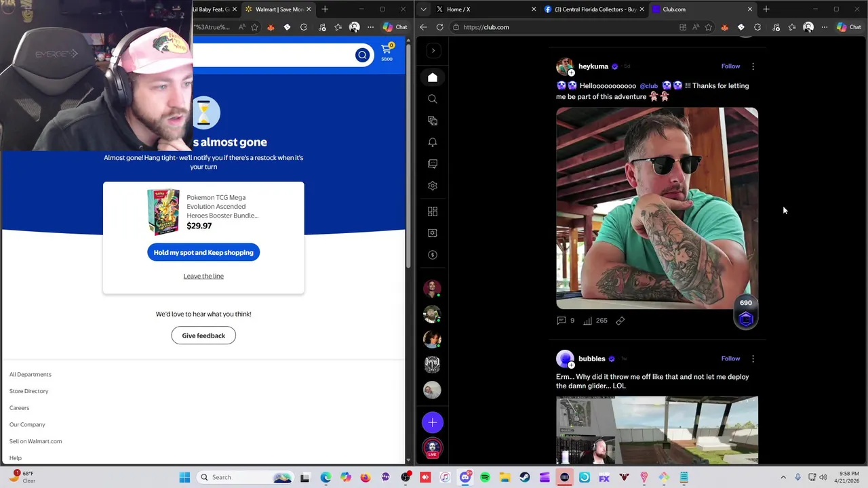Screen dimensions: 868x488
Task: Open notifications bell in Club.com sidebar
Action: (433, 142)
